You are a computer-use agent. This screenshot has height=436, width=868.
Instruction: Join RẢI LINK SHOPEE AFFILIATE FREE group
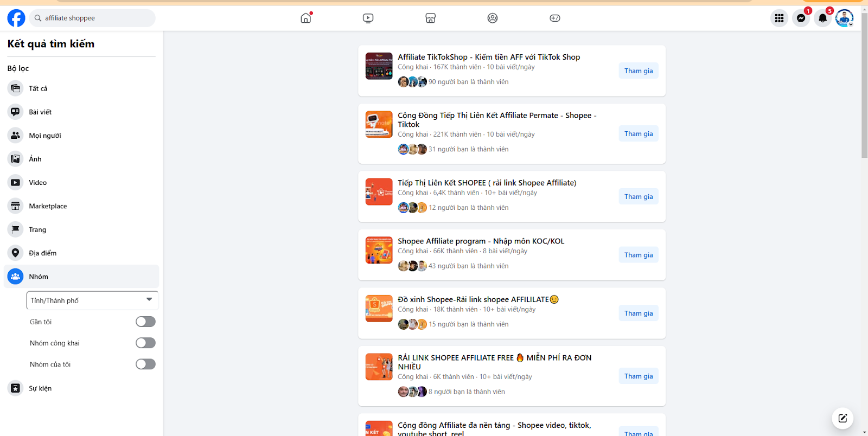[x=639, y=376]
